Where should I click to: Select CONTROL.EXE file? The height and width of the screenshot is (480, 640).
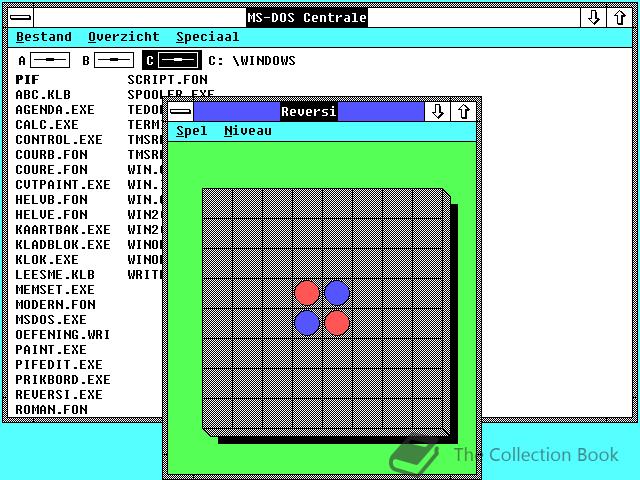point(59,140)
